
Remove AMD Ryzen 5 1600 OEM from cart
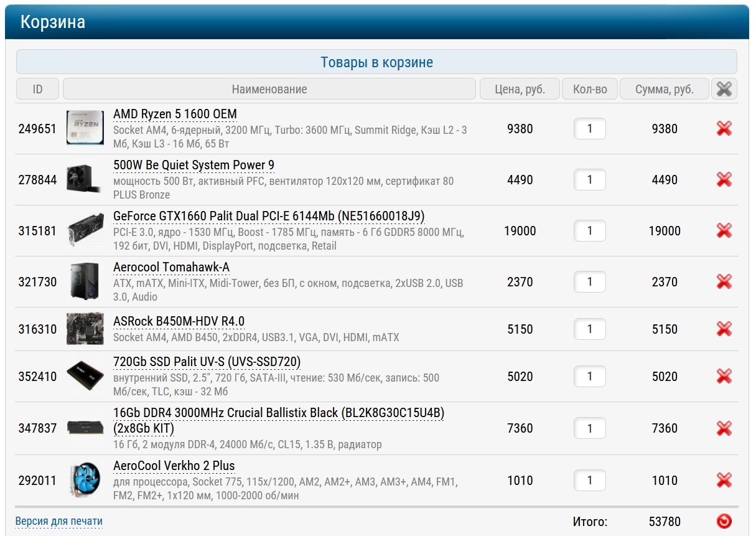coord(724,129)
